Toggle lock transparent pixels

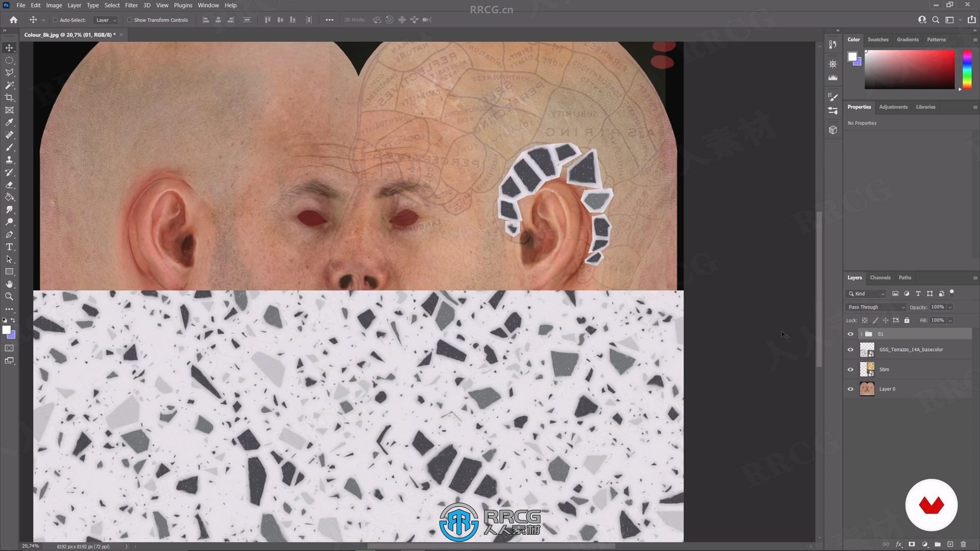pos(865,320)
